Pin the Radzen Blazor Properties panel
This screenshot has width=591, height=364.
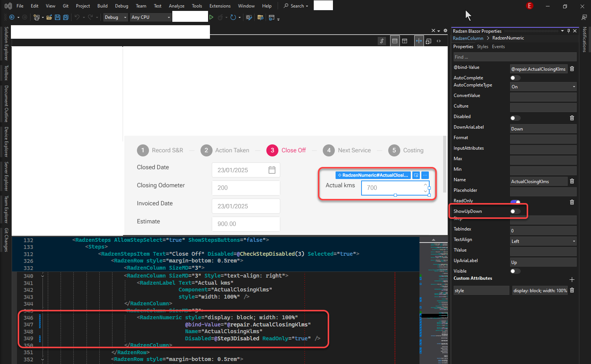tap(568, 31)
